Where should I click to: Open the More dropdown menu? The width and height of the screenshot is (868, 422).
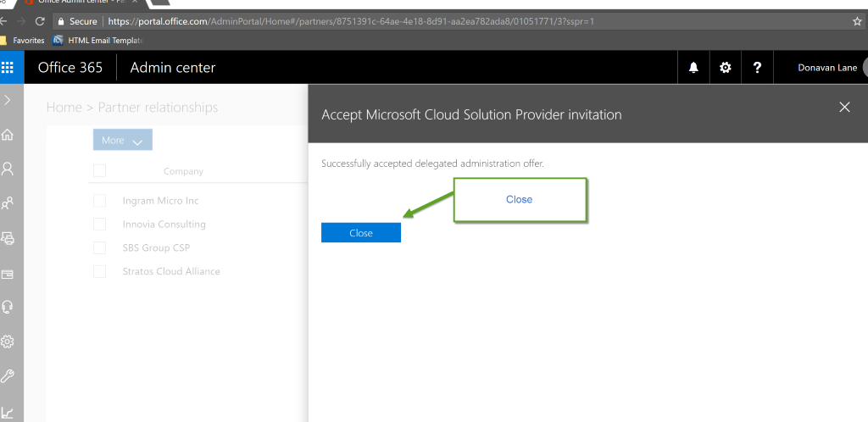(122, 141)
